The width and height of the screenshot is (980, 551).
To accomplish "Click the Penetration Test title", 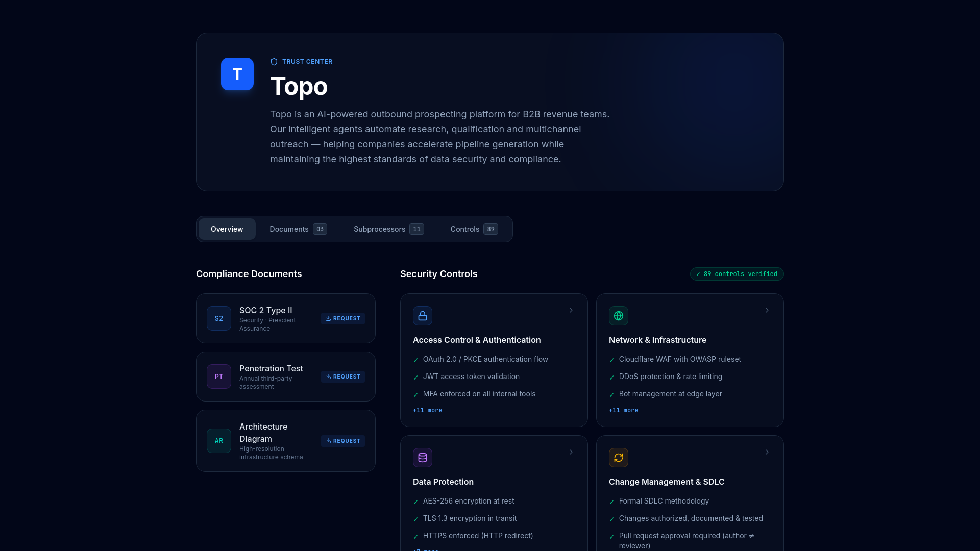I will (x=271, y=368).
